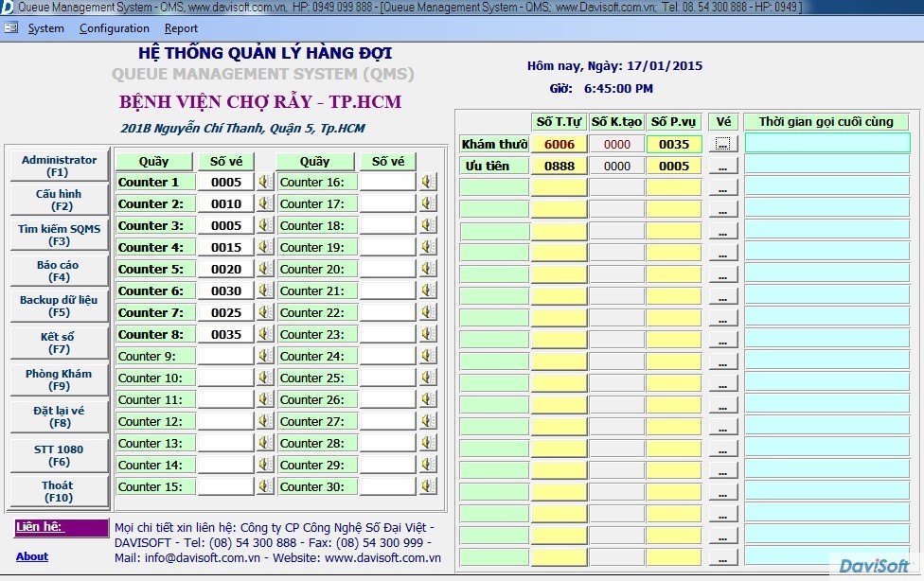924x581 pixels.
Task: Open the Configuration menu
Action: coord(114,28)
